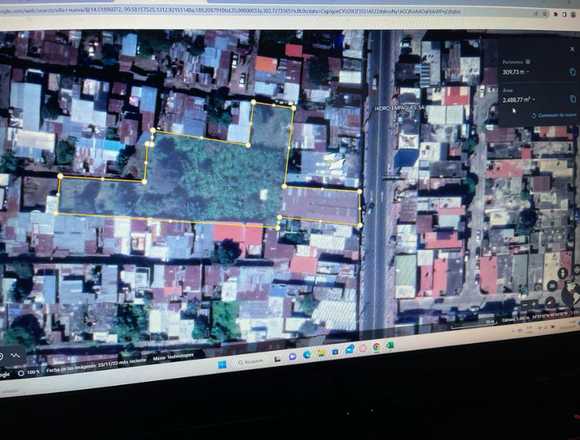
Task: Toggle the 3D view button
Action: pyautogui.click(x=552, y=286)
